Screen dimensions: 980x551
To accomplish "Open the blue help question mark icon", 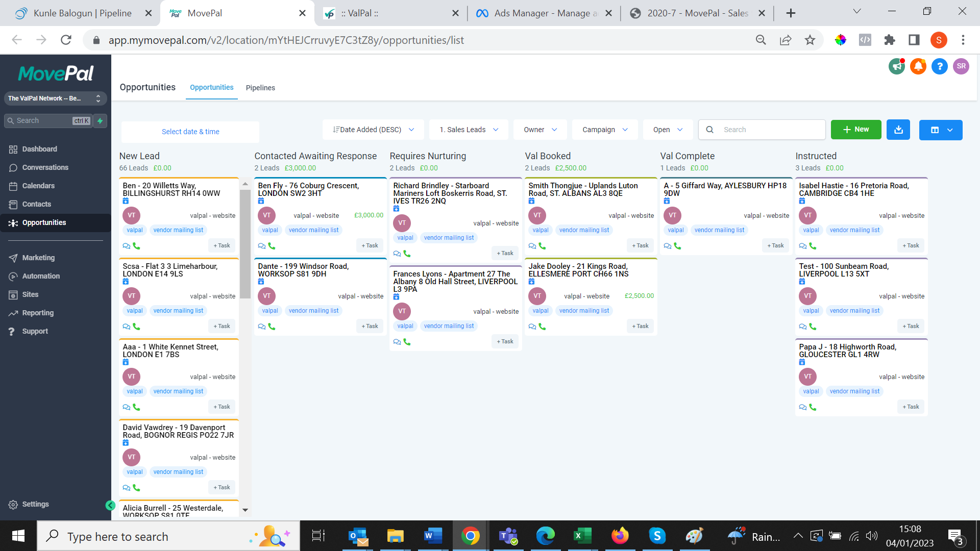I will (x=940, y=66).
